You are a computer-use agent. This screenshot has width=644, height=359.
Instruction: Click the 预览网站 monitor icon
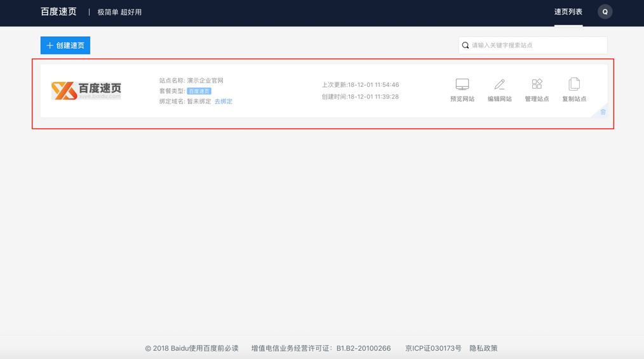click(462, 84)
